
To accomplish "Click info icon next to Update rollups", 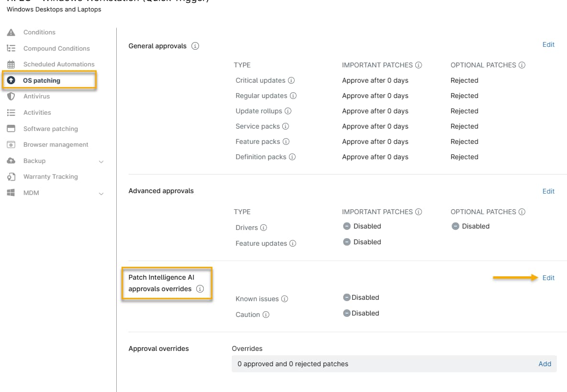I will tap(288, 111).
